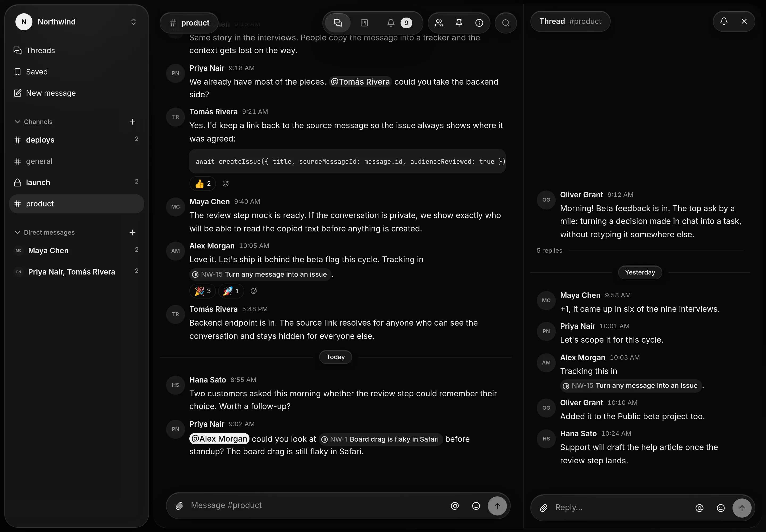Toggle the thumbs-up reaction with count 2

203,183
